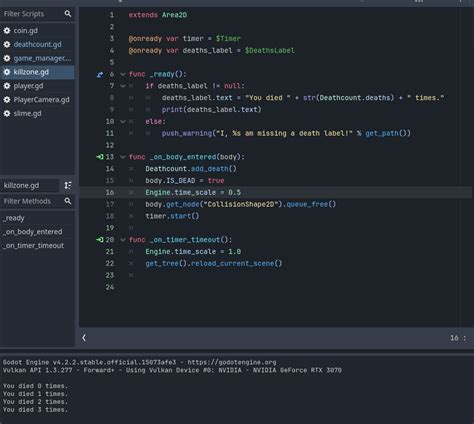Click the signal connection icon on line 13
This screenshot has width=474, height=424.
pos(100,157)
